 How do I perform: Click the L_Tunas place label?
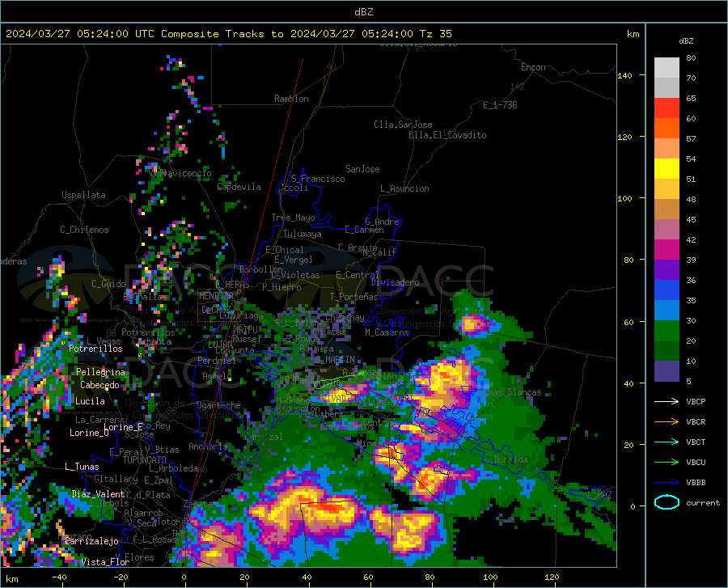82,467
